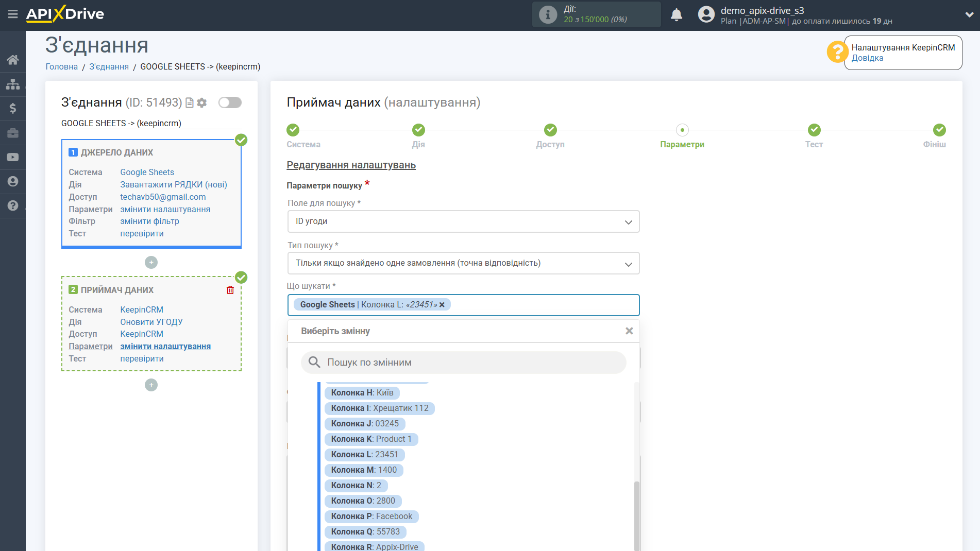Viewport: 980px width, 551px height.
Task: Go to the Фініш step
Action: click(939, 130)
